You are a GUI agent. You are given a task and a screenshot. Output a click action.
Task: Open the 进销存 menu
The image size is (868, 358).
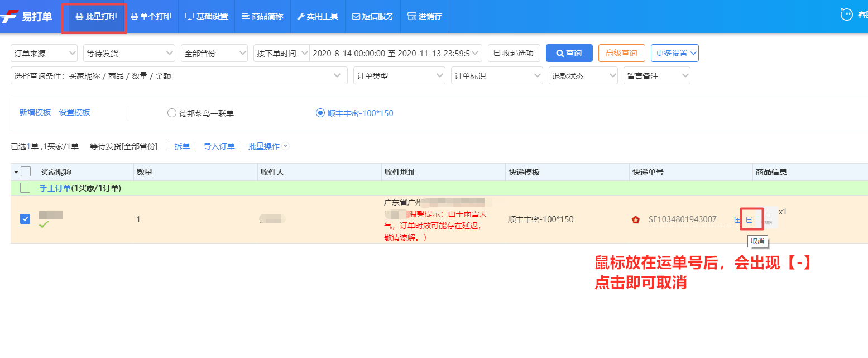click(425, 17)
